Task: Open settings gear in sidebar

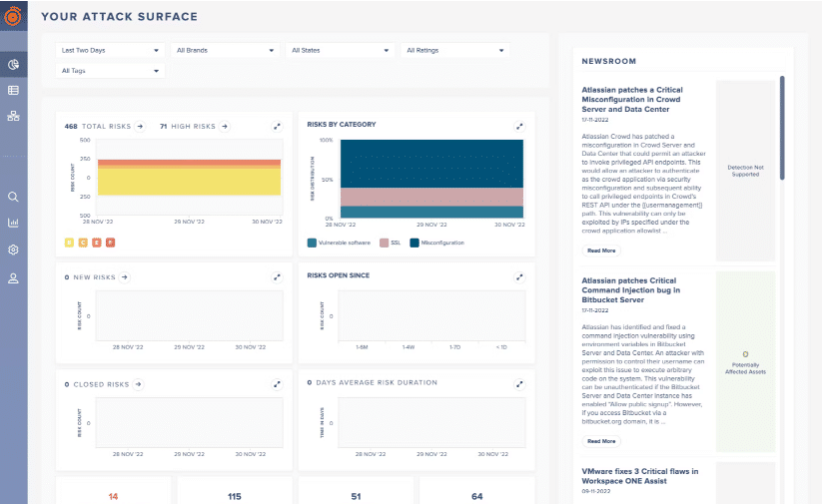Action: (x=14, y=251)
